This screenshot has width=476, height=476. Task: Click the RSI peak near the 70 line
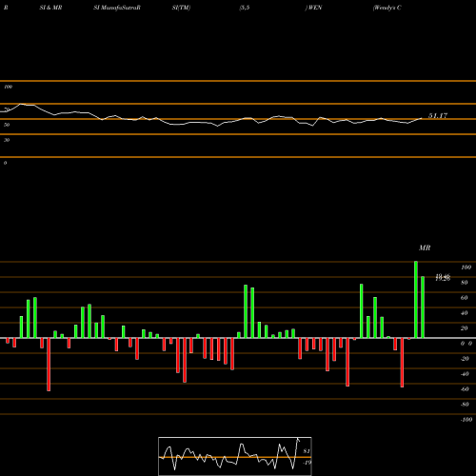click(x=22, y=104)
